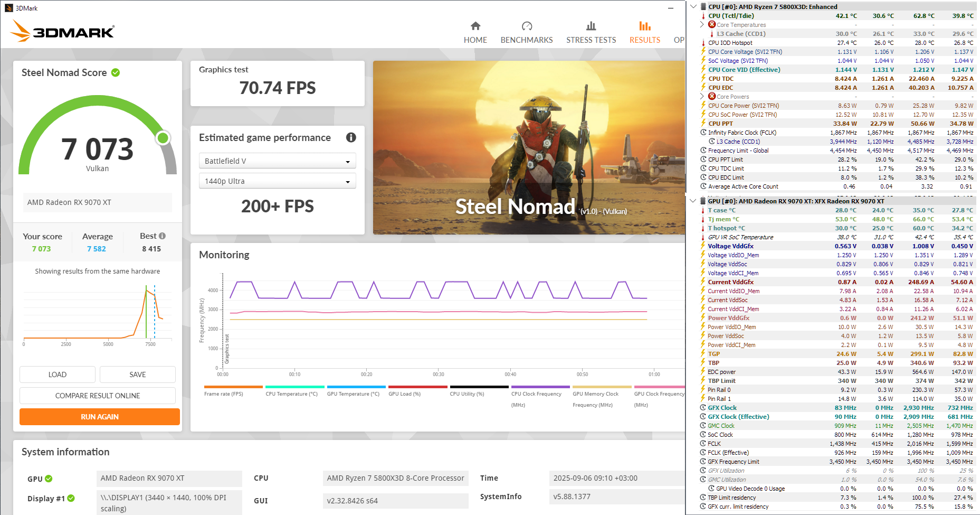Collapse the GPU [#0] Radeon RX 9070 XT group
Screen dimensions: 980x515
693,201
